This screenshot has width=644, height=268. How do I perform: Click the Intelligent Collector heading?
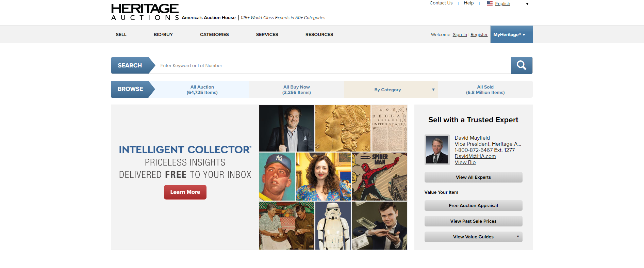[x=185, y=149]
